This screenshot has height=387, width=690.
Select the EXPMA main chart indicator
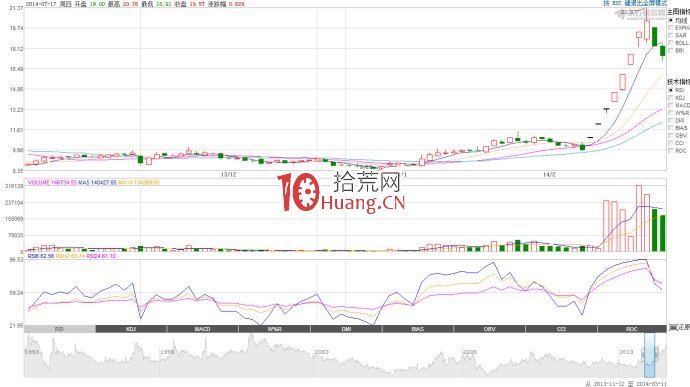[671, 28]
